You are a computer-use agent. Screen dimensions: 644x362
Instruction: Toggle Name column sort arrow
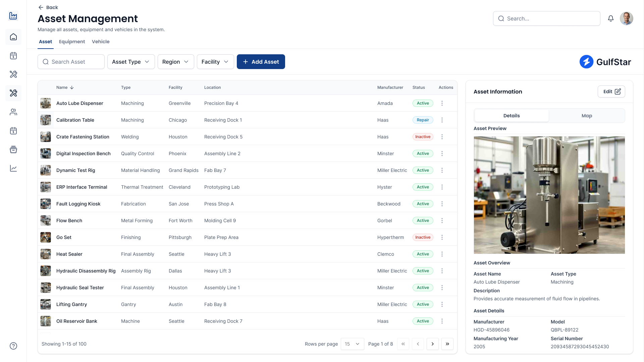[x=71, y=87]
